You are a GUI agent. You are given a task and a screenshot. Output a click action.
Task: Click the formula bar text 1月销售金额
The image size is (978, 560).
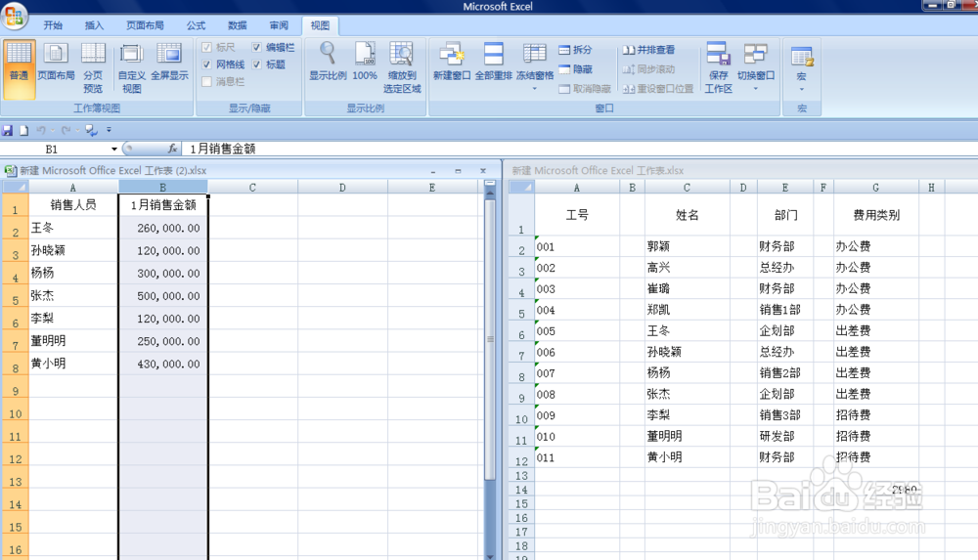223,150
